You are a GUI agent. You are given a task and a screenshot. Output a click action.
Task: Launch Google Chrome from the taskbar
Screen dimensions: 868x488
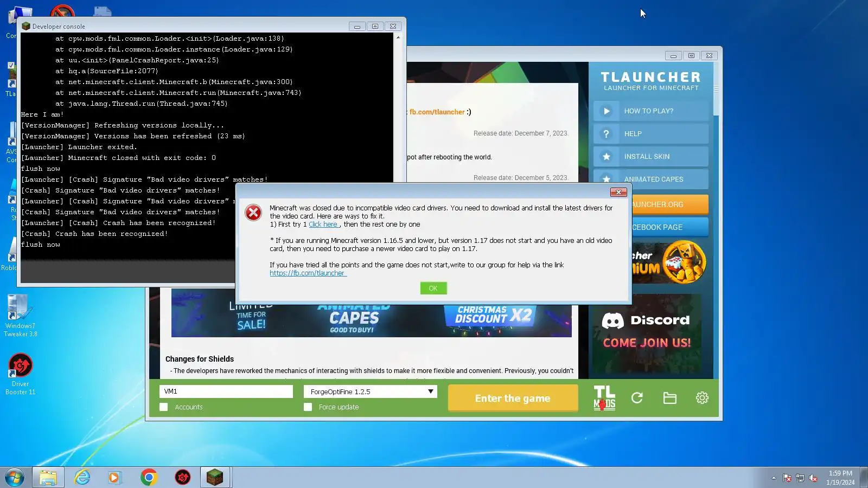149,477
